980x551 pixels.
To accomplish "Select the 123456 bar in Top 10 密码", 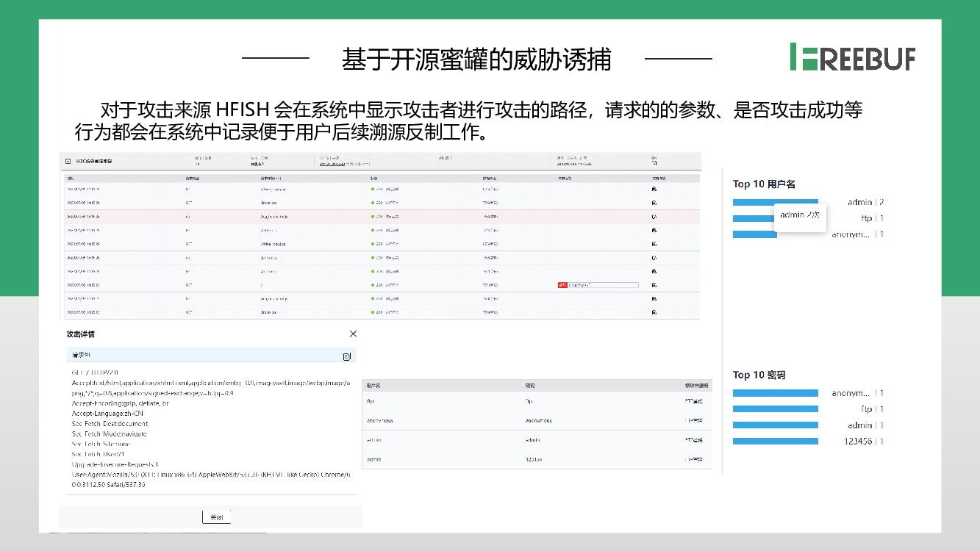I will 775,442.
